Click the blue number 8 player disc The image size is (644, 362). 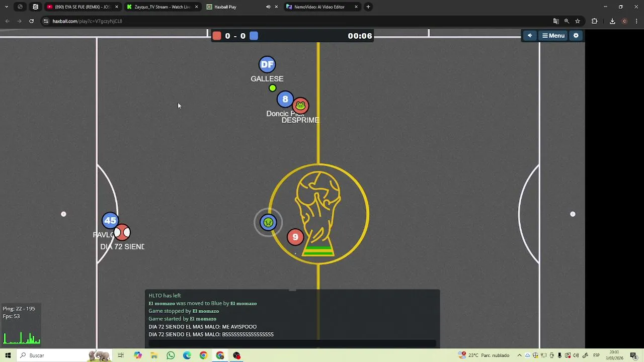click(x=285, y=100)
